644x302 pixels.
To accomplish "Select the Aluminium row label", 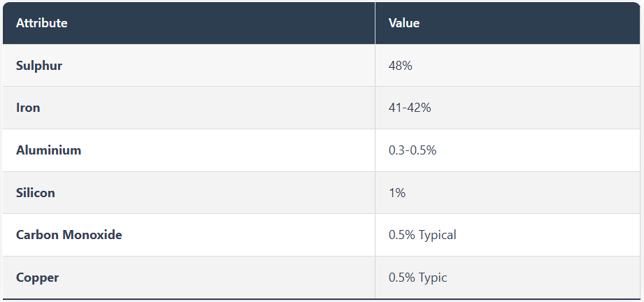I will (x=48, y=150).
